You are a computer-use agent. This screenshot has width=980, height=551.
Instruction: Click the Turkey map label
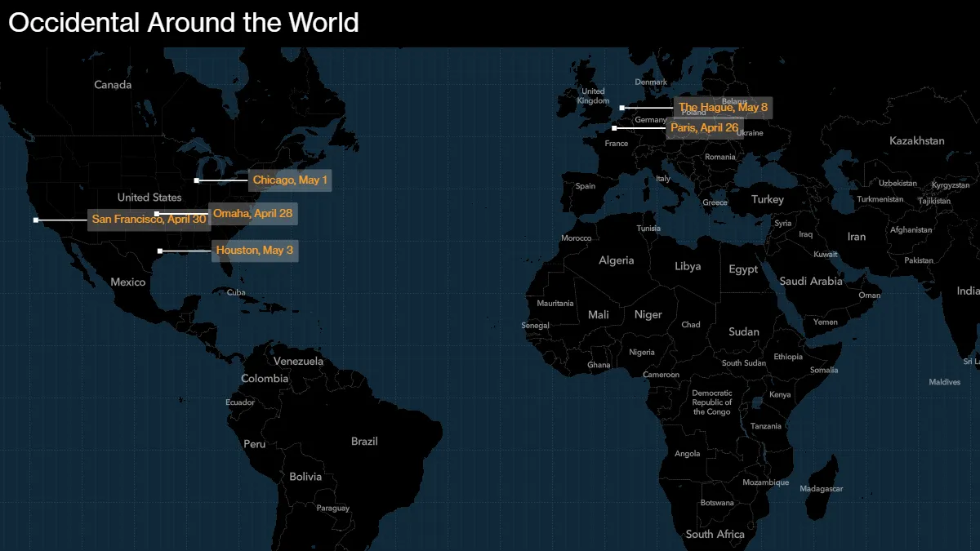point(768,200)
